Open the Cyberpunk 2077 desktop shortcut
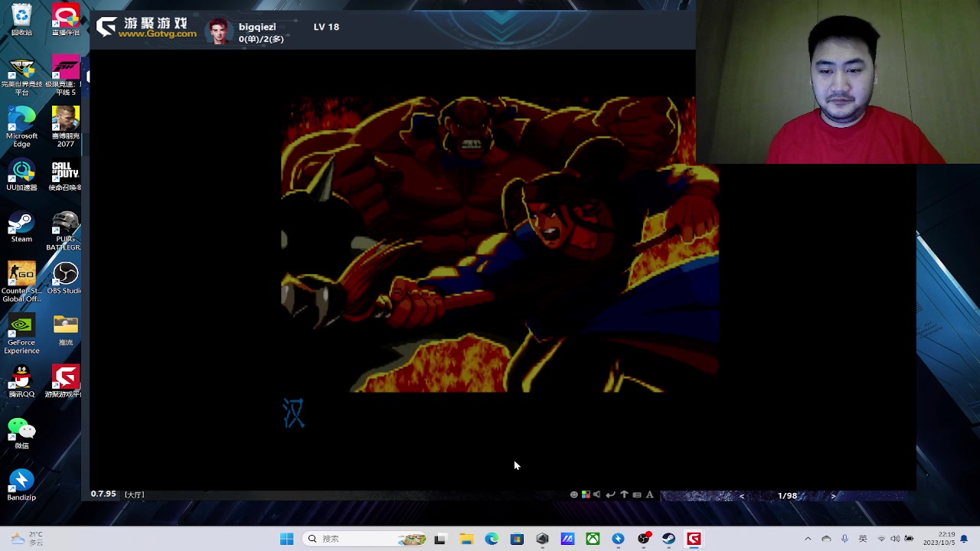This screenshot has height=551, width=980. [66, 127]
